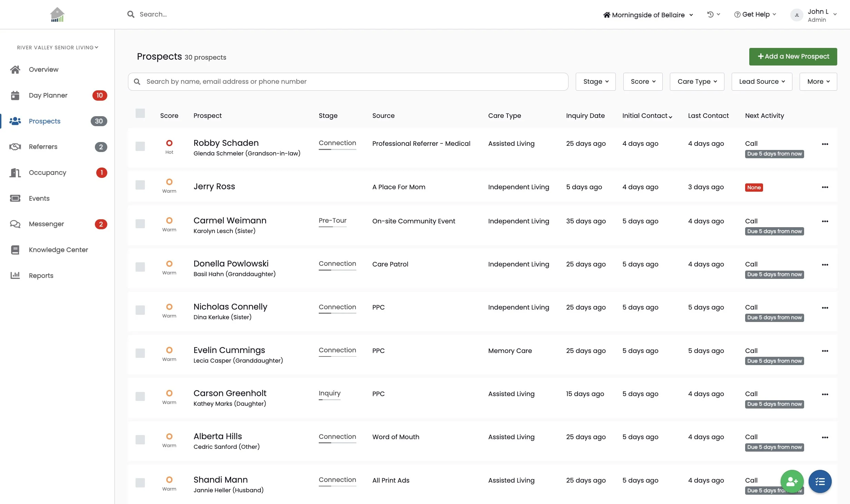
Task: Click the magnifier icon in top search bar
Action: (131, 14)
